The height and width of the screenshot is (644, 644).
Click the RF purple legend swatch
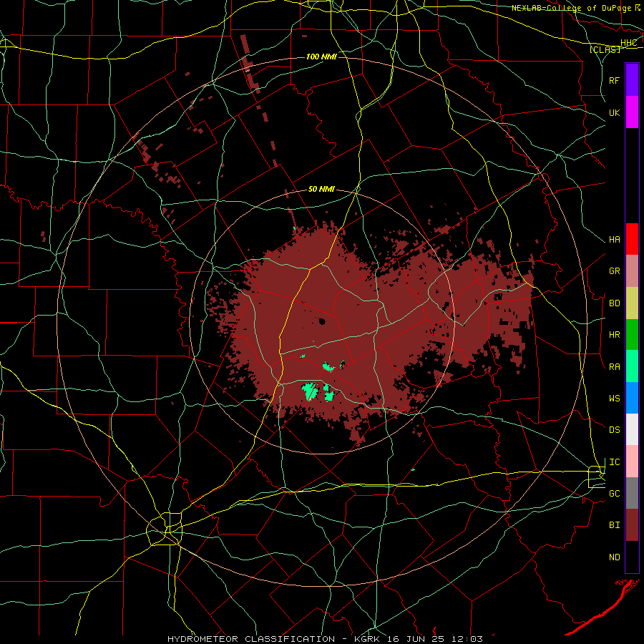pyautogui.click(x=632, y=79)
